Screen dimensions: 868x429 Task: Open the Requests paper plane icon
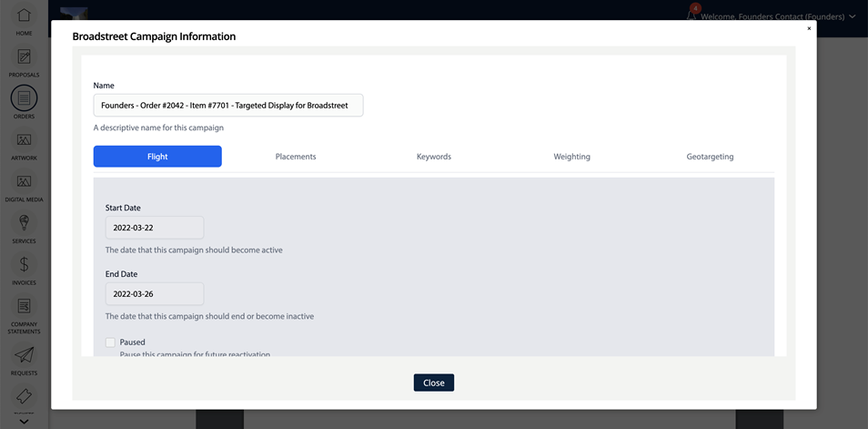(x=24, y=354)
